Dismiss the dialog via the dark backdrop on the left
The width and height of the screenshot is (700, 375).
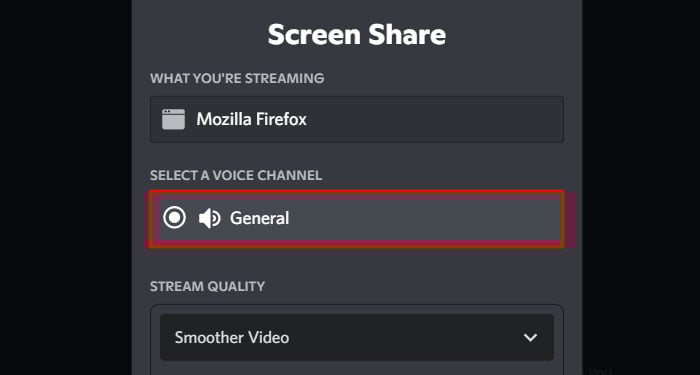click(x=66, y=188)
